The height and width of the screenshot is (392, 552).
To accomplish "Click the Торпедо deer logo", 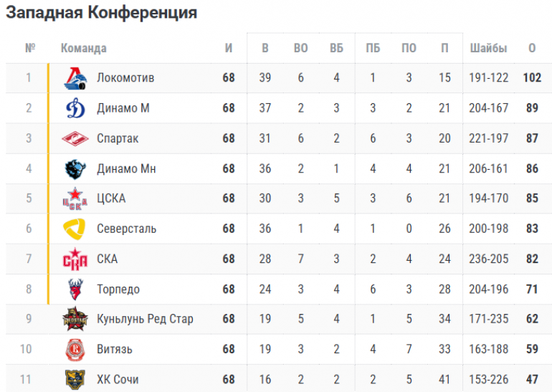I will pos(75,290).
